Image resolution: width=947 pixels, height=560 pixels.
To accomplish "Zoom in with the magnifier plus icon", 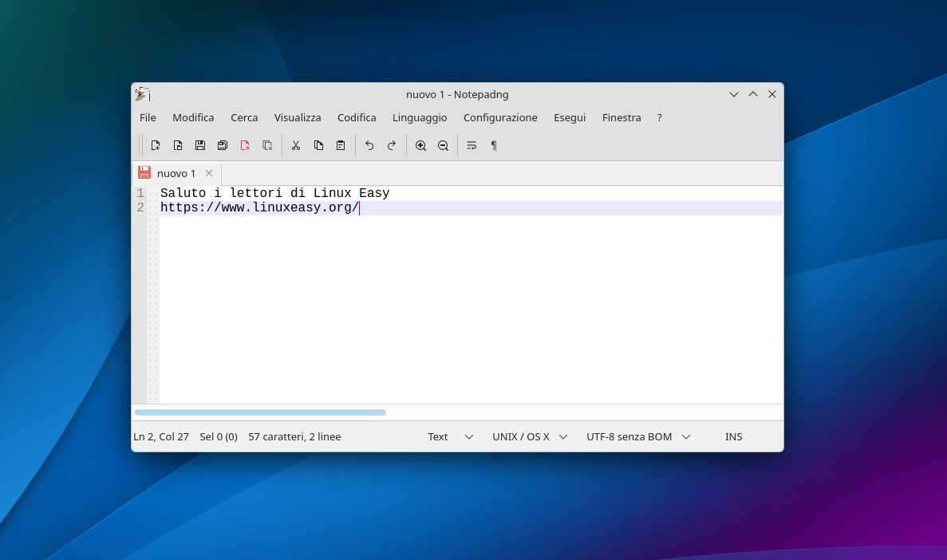I will point(420,146).
